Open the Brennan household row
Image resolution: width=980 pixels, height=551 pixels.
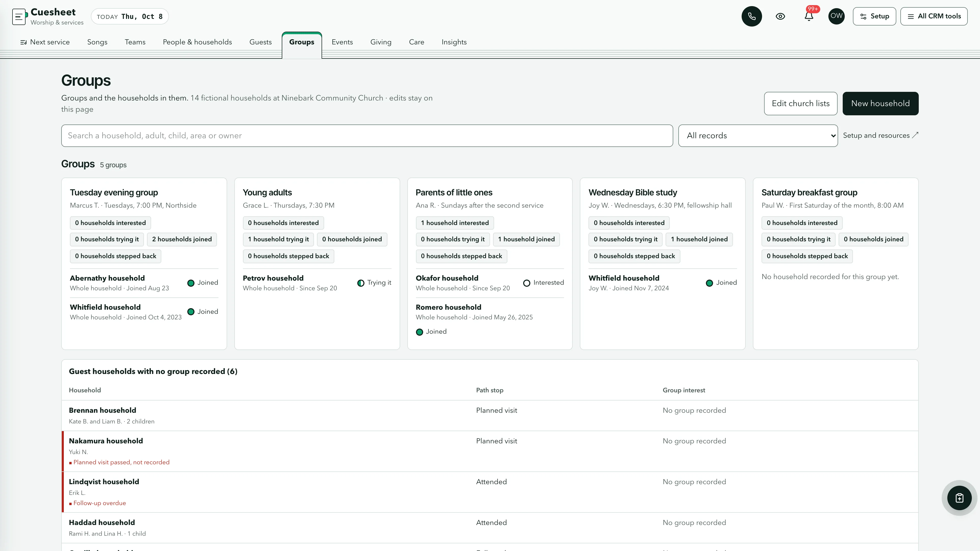490,416
